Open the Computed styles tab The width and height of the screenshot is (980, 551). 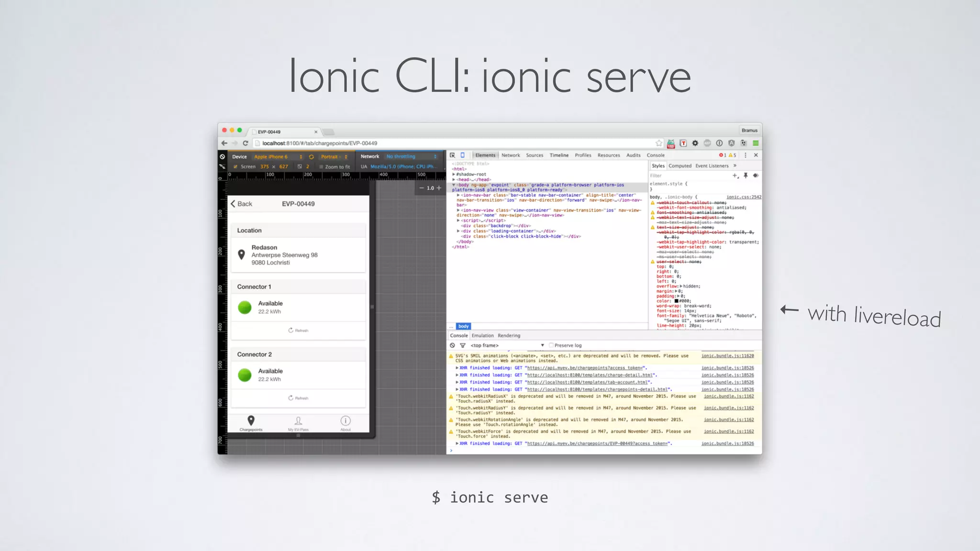pos(680,166)
